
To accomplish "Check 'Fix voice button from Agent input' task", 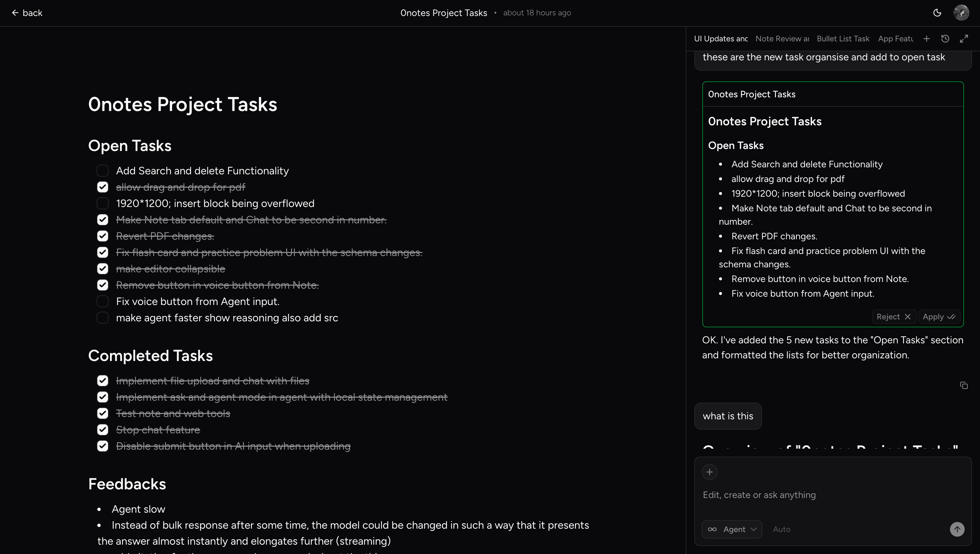I will [x=102, y=301].
